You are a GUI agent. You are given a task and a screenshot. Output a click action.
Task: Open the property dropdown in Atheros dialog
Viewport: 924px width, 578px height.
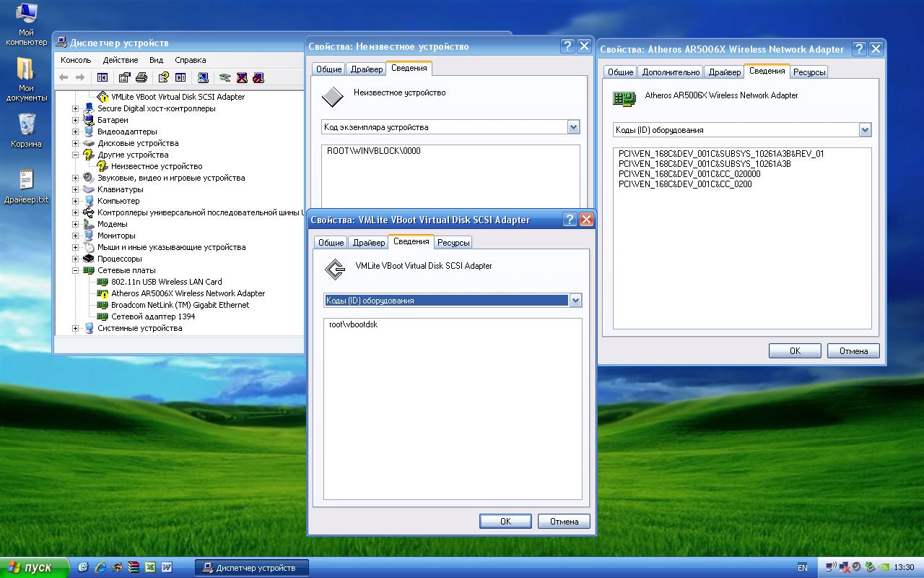865,130
